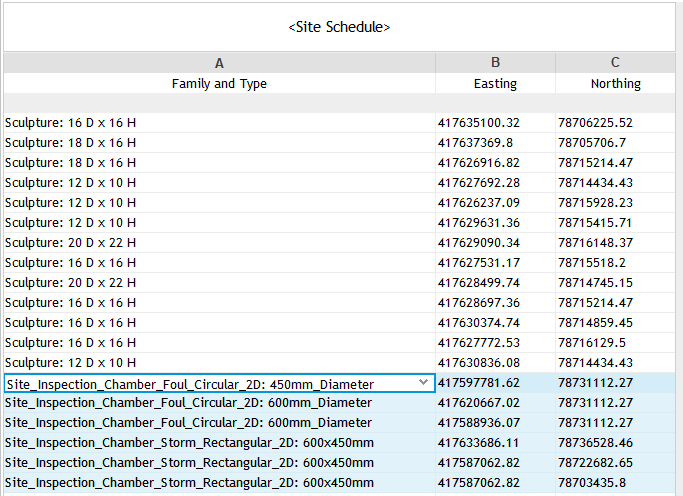Screen dimensions: 683x496
Task: Click Northing value 78736528.46
Action: pos(595,443)
